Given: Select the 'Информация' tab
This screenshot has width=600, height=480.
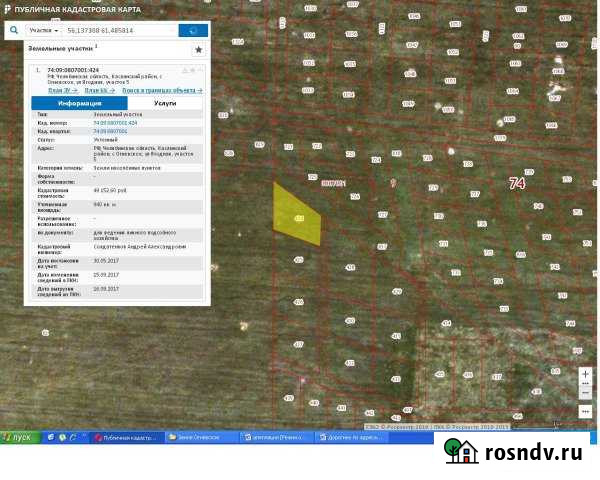Looking at the screenshot, I should (79, 103).
